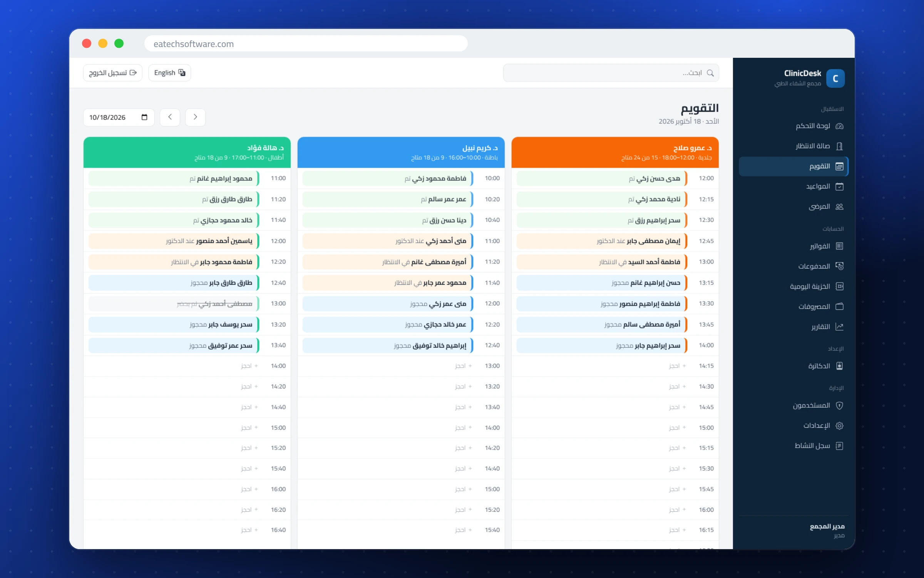Screen dimensions: 924x578
Task: Click the right chevron day button
Action: 195,117
